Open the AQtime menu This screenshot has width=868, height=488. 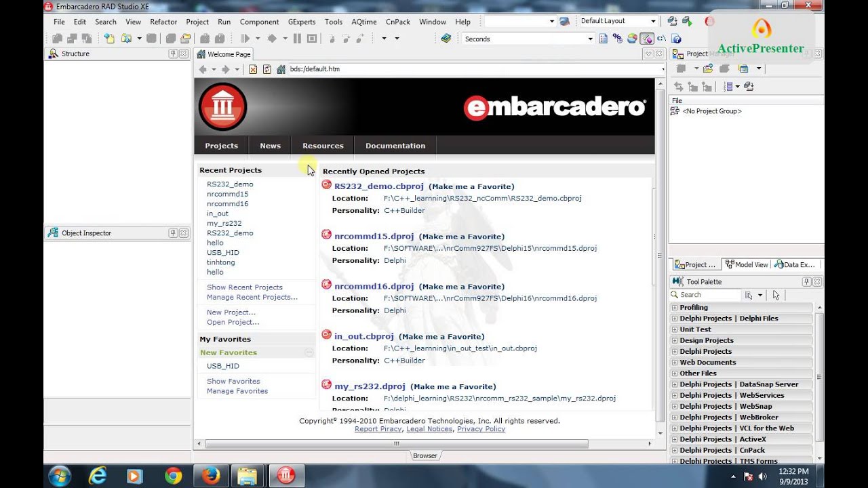pyautogui.click(x=363, y=22)
